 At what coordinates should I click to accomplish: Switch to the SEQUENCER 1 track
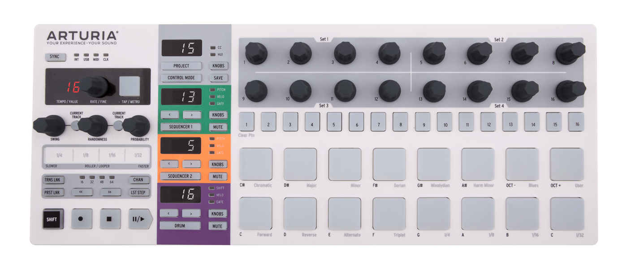click(181, 126)
